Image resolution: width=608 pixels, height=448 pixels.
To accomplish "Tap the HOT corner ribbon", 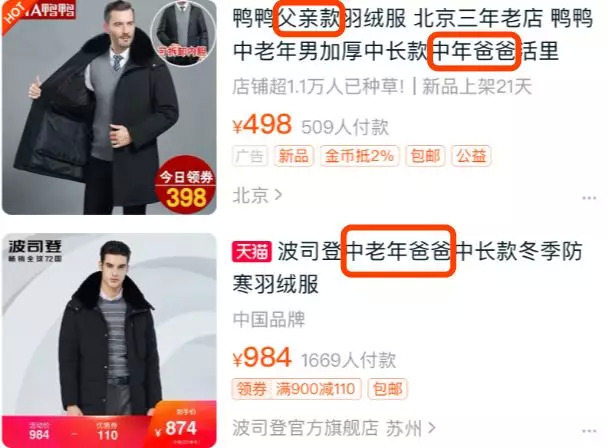I will (16, 14).
